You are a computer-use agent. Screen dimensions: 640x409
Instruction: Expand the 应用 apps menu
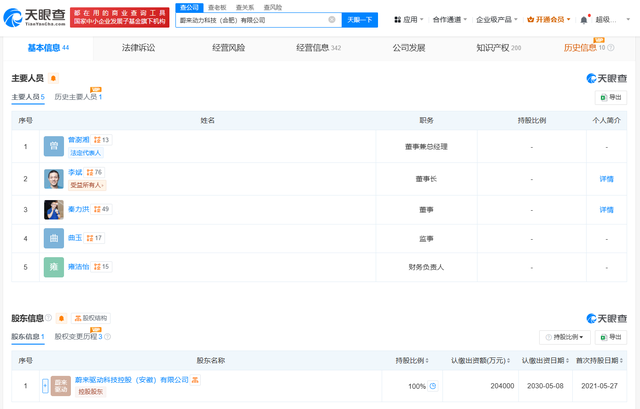(x=409, y=20)
